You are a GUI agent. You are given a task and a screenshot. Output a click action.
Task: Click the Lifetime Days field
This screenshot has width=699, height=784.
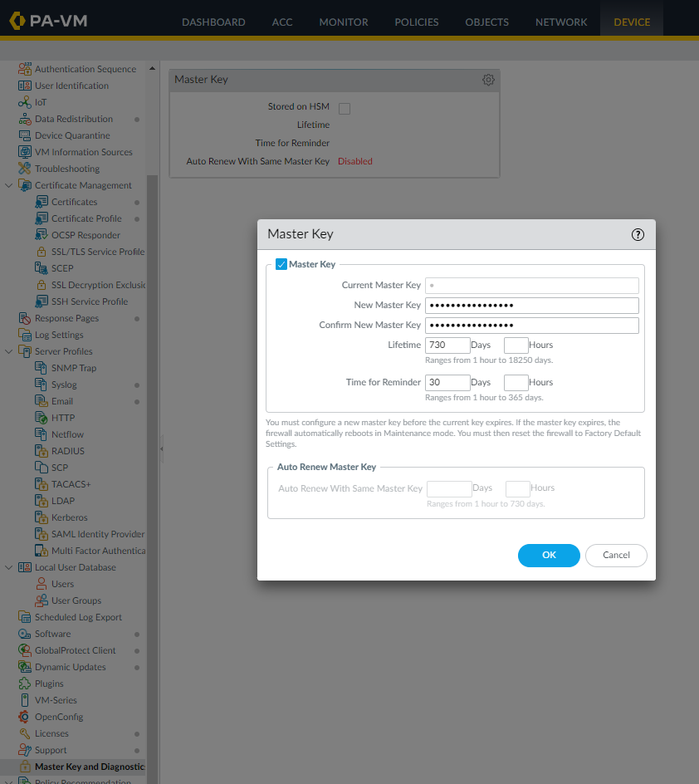[x=447, y=345]
